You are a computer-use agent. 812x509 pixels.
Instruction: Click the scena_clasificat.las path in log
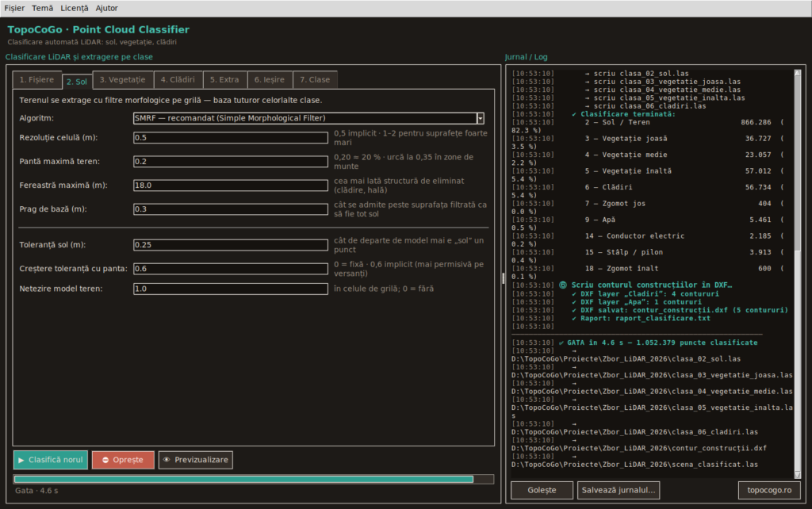[635, 465]
